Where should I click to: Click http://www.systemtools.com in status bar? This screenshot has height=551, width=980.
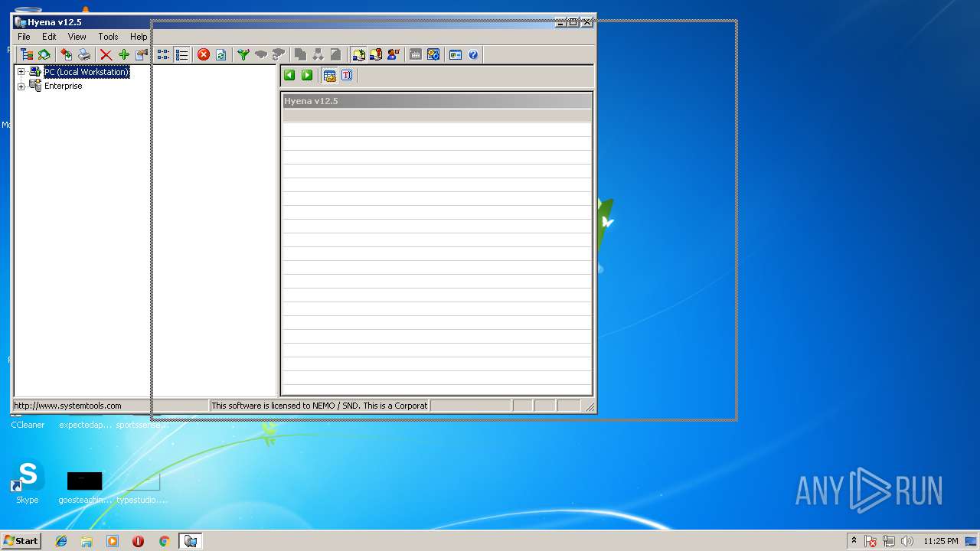(x=67, y=406)
